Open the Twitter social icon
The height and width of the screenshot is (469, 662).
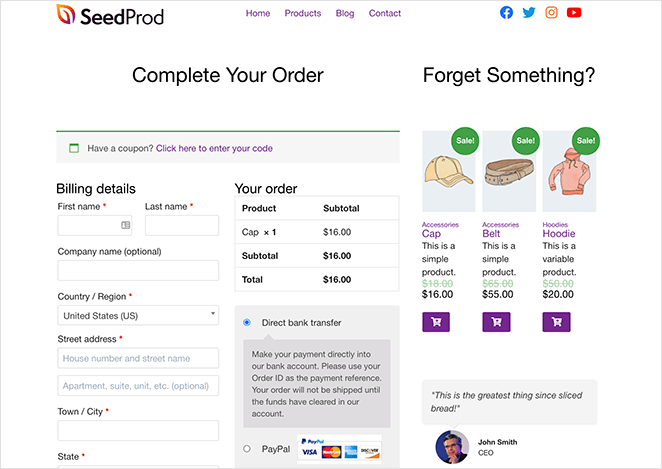pyautogui.click(x=529, y=13)
